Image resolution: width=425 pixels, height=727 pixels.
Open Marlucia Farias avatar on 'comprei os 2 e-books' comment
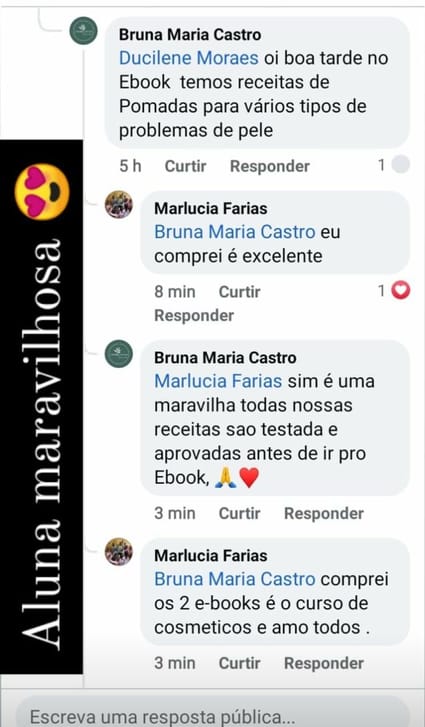point(119,551)
